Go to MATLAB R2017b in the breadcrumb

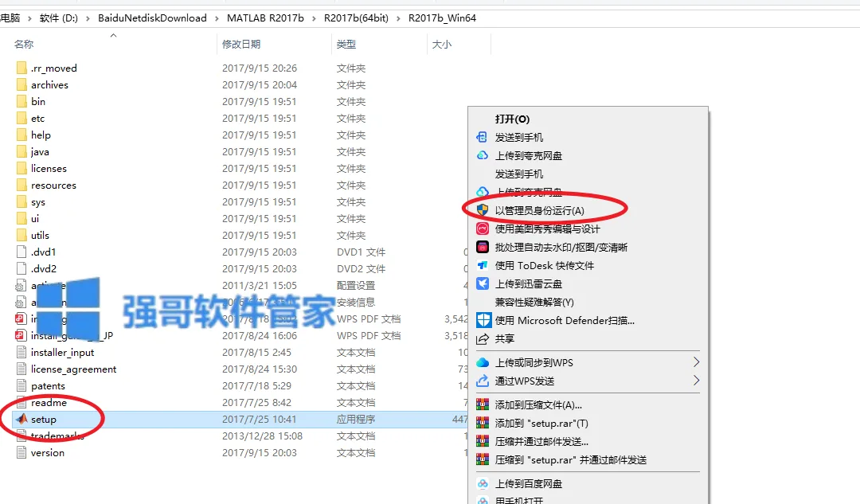click(x=265, y=18)
